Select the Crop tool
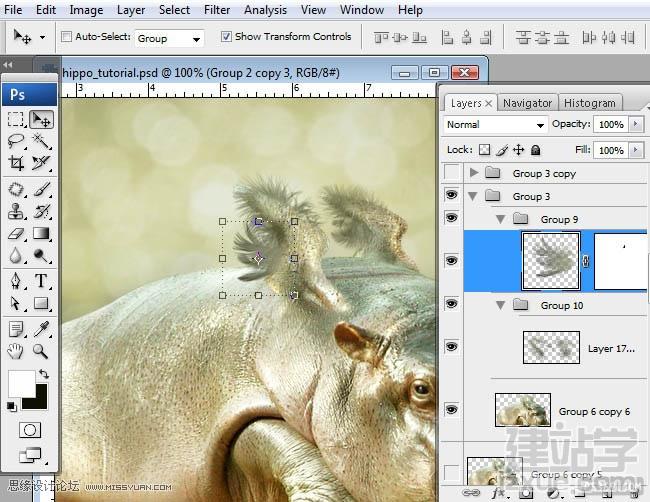The image size is (650, 502). (x=16, y=163)
